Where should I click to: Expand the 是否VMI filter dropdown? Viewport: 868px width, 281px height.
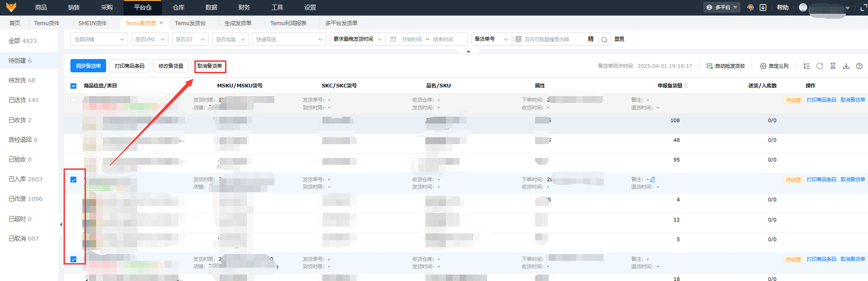[150, 39]
